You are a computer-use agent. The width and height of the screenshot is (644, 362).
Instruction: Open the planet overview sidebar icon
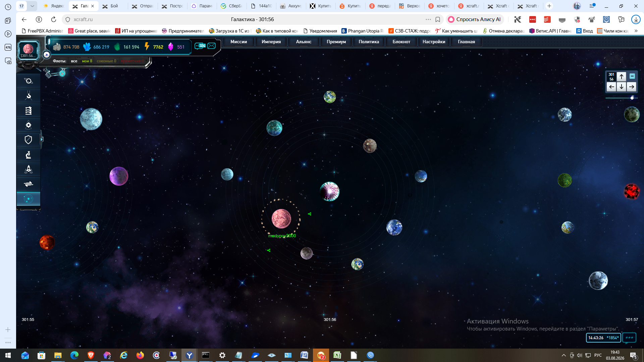(29, 81)
